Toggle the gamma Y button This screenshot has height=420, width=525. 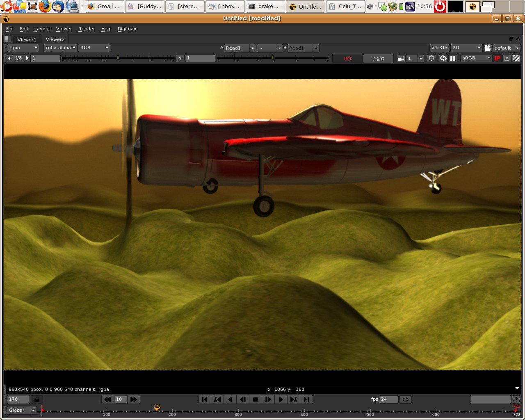pyautogui.click(x=180, y=58)
